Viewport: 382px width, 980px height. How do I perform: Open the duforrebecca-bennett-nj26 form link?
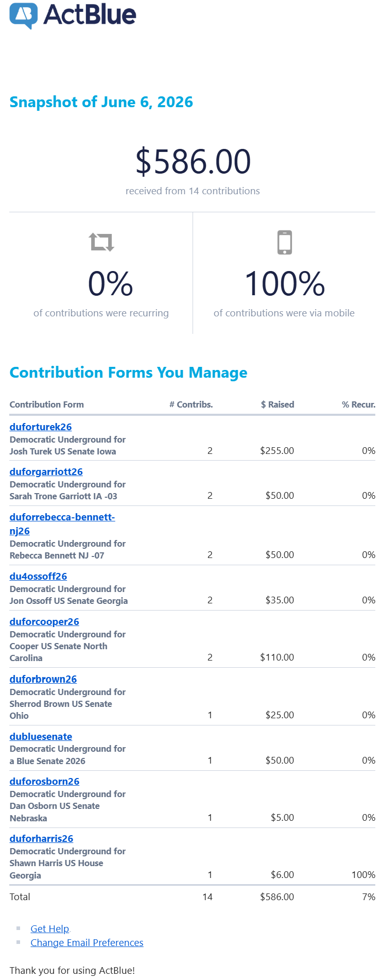click(62, 523)
